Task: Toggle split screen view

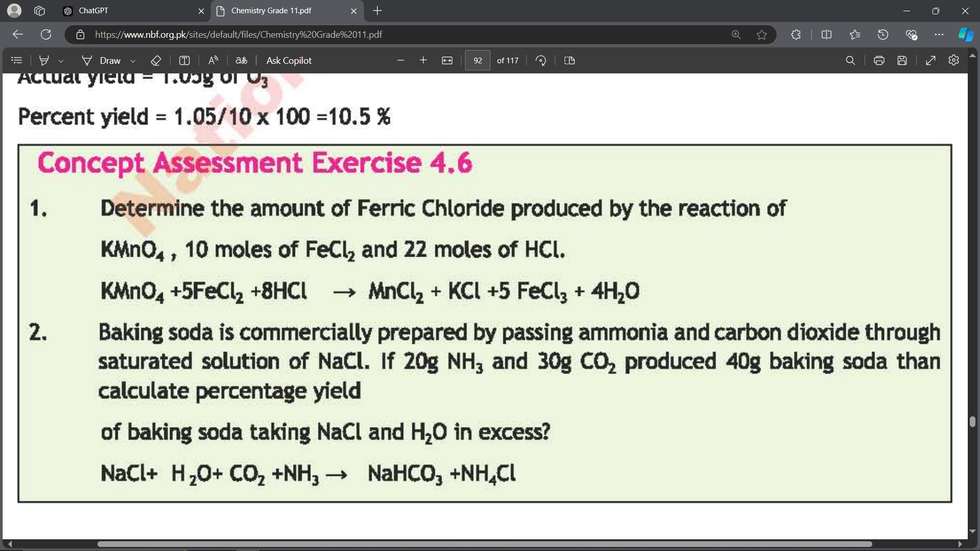Action: point(827,34)
